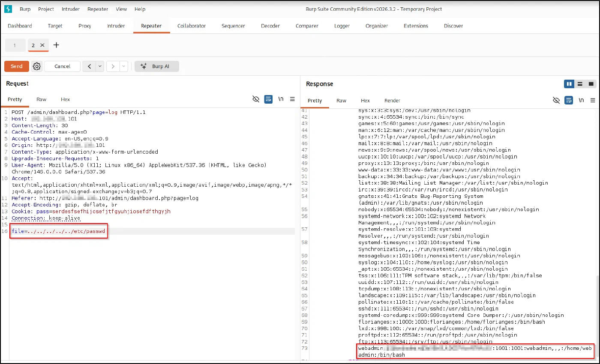600x364 pixels.
Task: Switch to combined tabbed layout view
Action: pyautogui.click(x=591, y=84)
